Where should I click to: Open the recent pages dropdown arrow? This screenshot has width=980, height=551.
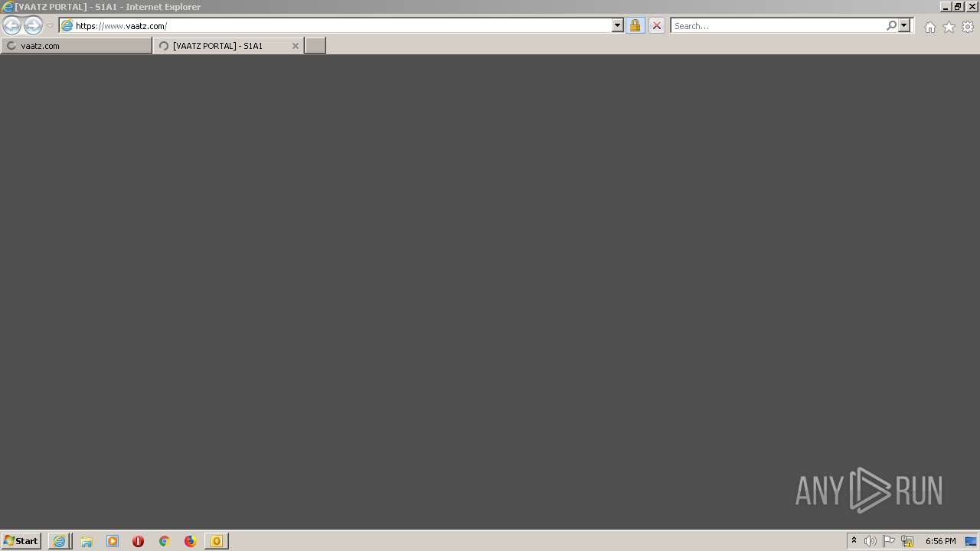[50, 26]
